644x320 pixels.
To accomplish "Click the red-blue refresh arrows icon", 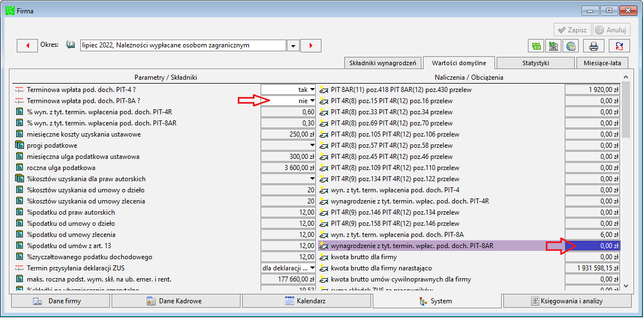I will [x=619, y=46].
